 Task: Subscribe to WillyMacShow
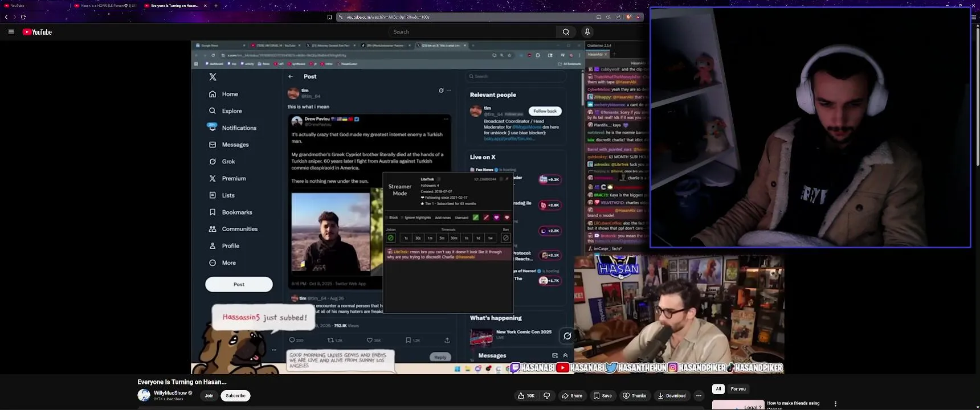point(235,396)
